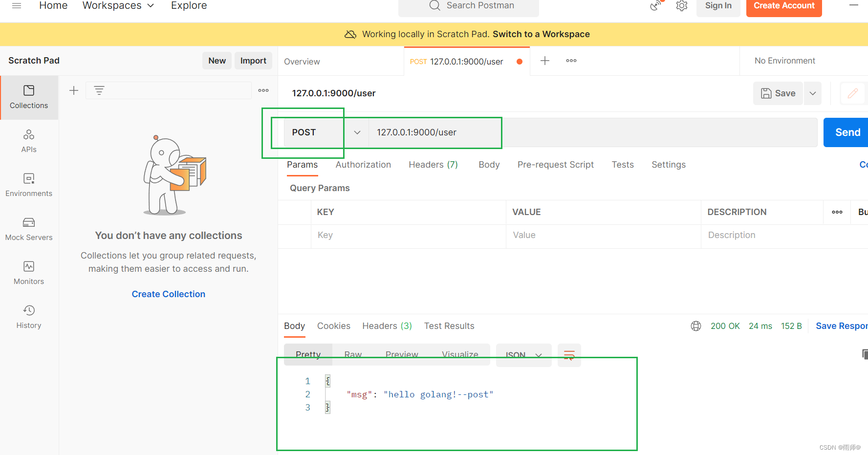Click the Save request button
This screenshot has height=455, width=868.
pyautogui.click(x=778, y=93)
